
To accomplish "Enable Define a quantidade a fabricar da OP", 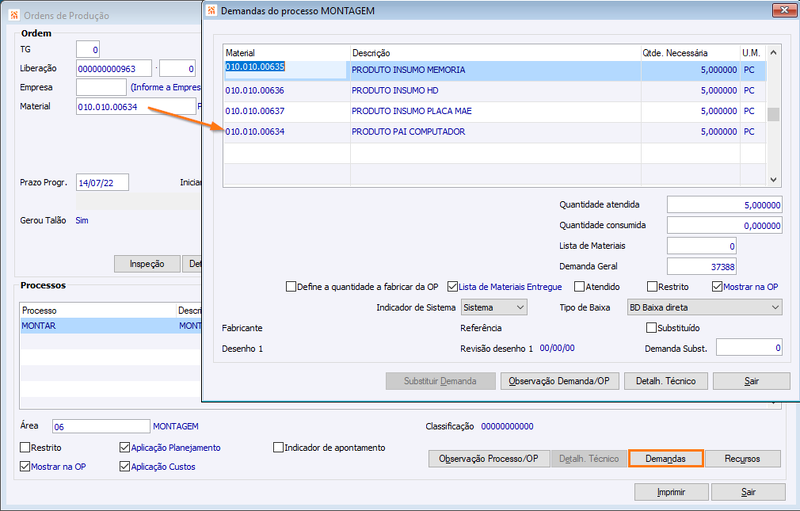I will [x=291, y=287].
